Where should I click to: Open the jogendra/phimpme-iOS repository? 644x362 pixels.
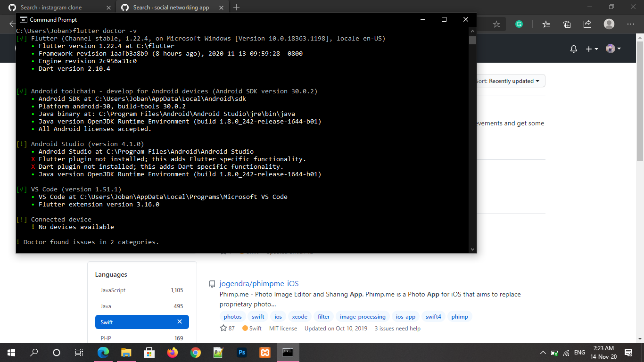pos(258,284)
